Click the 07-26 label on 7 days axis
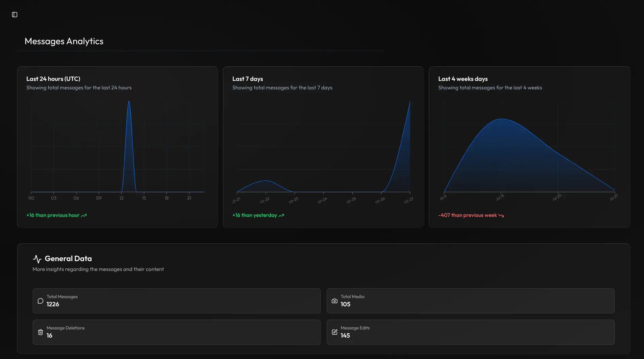Screen dimensions: 644x359 tap(380, 200)
